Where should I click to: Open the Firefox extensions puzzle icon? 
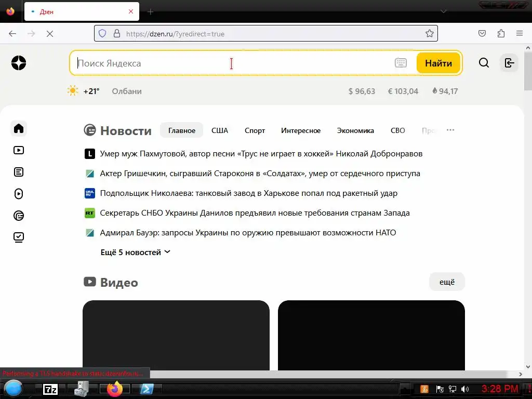pyautogui.click(x=501, y=33)
